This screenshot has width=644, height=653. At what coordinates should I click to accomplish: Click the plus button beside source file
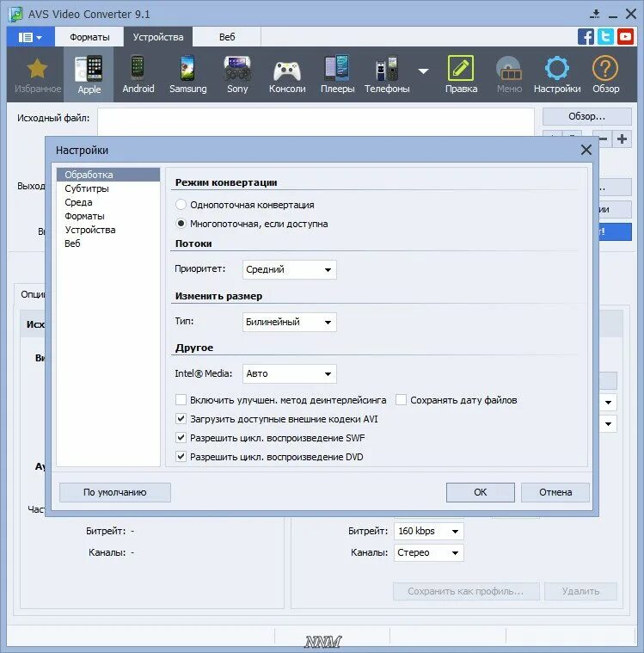click(x=623, y=139)
